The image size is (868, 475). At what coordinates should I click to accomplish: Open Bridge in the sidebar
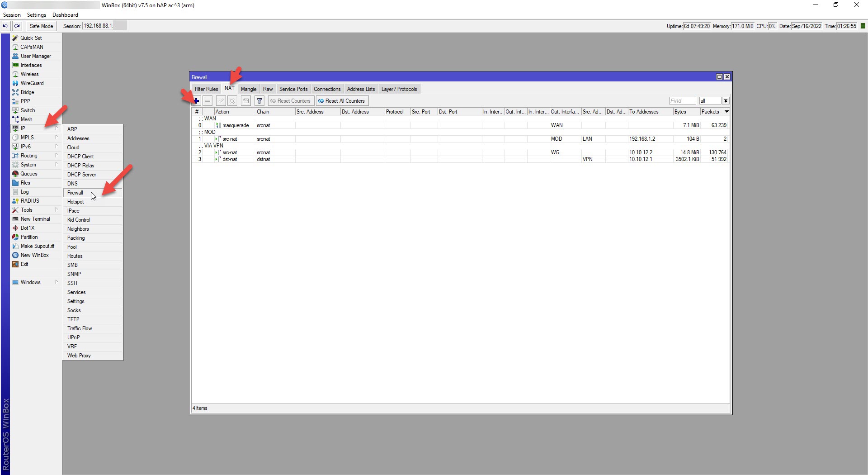point(36,92)
